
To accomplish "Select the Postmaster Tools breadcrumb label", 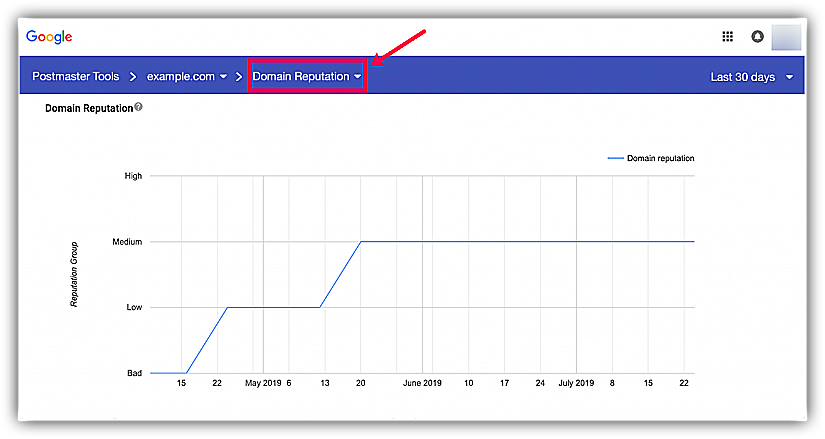I will 78,77.
